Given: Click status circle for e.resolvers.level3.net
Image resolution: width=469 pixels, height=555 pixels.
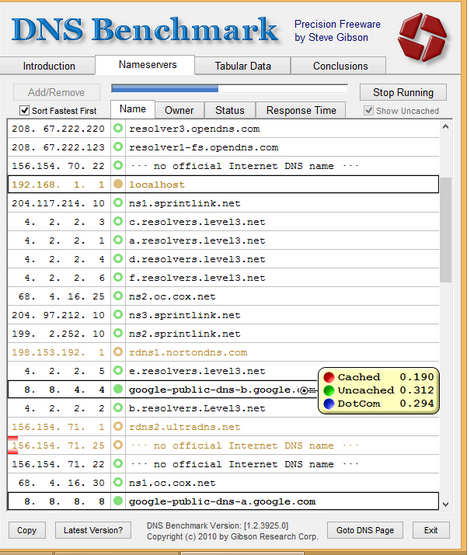Looking at the screenshot, I should (x=118, y=371).
